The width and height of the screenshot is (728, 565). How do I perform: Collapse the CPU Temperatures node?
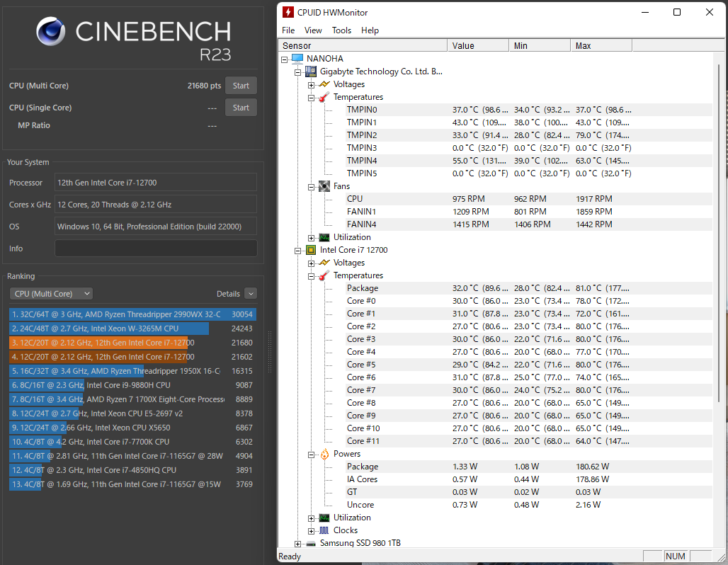pyautogui.click(x=311, y=276)
